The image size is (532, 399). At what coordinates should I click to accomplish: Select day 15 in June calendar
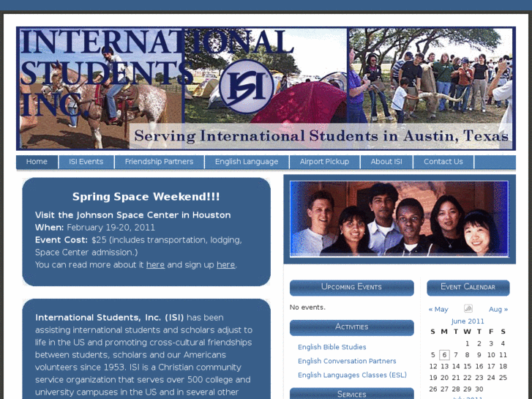(467, 366)
